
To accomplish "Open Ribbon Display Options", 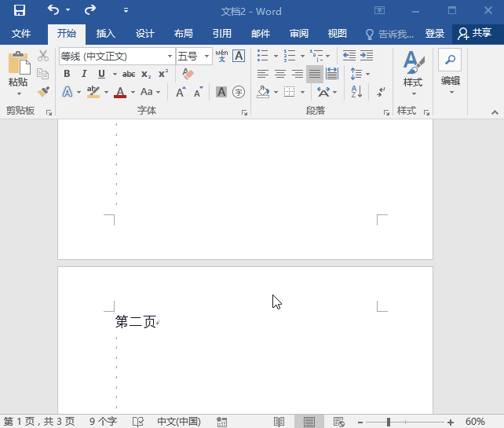I will [x=379, y=11].
